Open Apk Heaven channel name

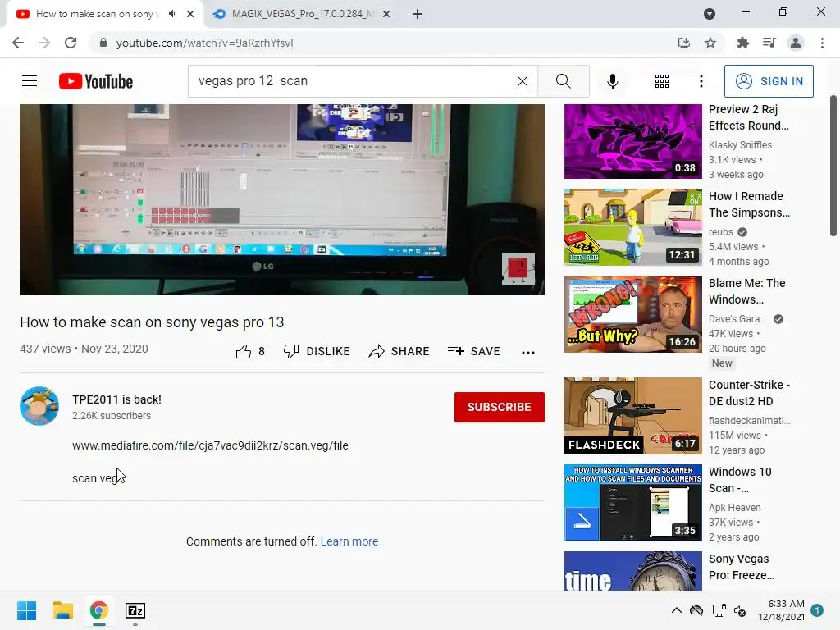pyautogui.click(x=734, y=507)
